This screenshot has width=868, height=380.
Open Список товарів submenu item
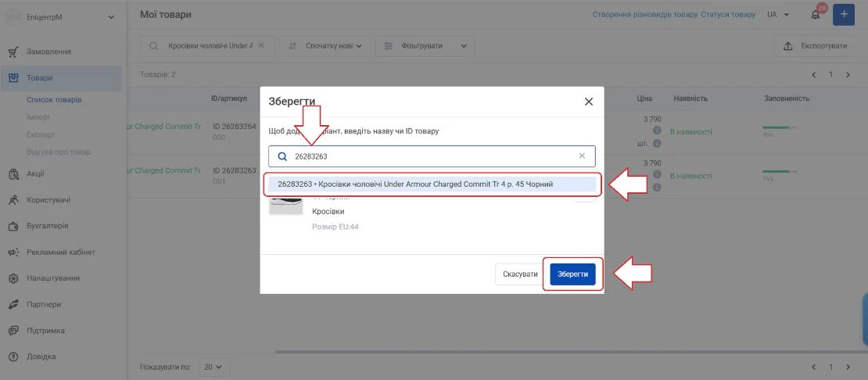pyautogui.click(x=54, y=100)
